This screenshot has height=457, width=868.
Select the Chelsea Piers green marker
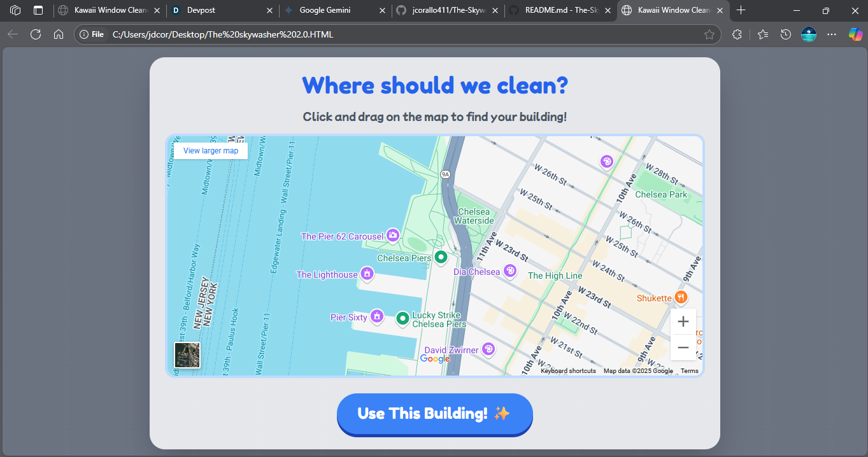(441, 257)
